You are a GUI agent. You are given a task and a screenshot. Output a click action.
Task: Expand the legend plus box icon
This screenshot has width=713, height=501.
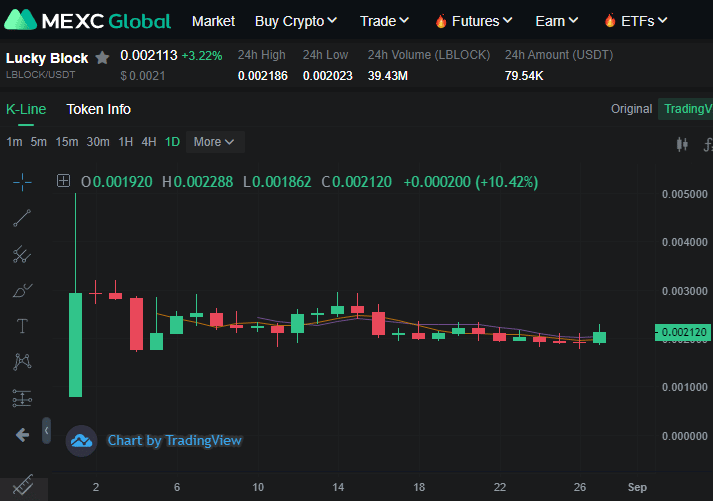[x=63, y=180]
